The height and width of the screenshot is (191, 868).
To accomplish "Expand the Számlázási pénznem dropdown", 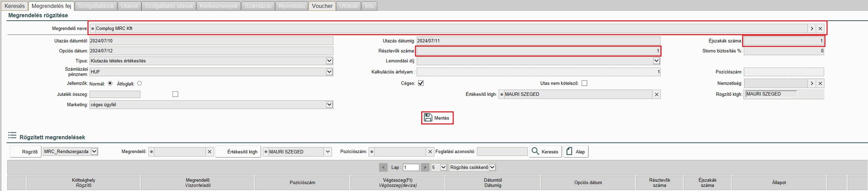I will [329, 72].
